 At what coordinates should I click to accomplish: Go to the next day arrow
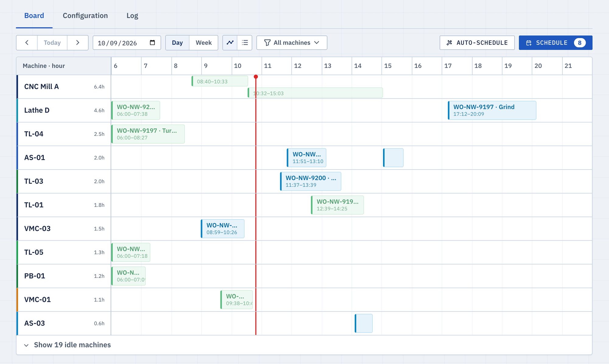point(78,43)
